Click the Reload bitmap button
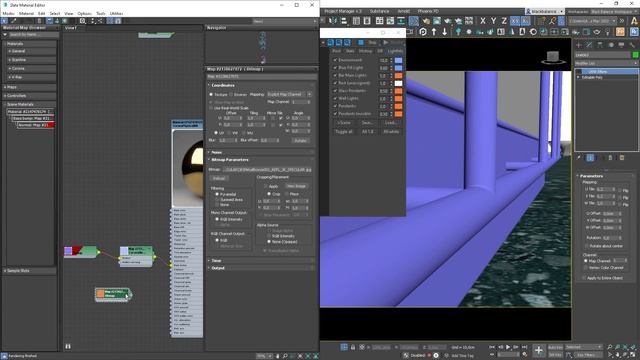 tap(219, 178)
